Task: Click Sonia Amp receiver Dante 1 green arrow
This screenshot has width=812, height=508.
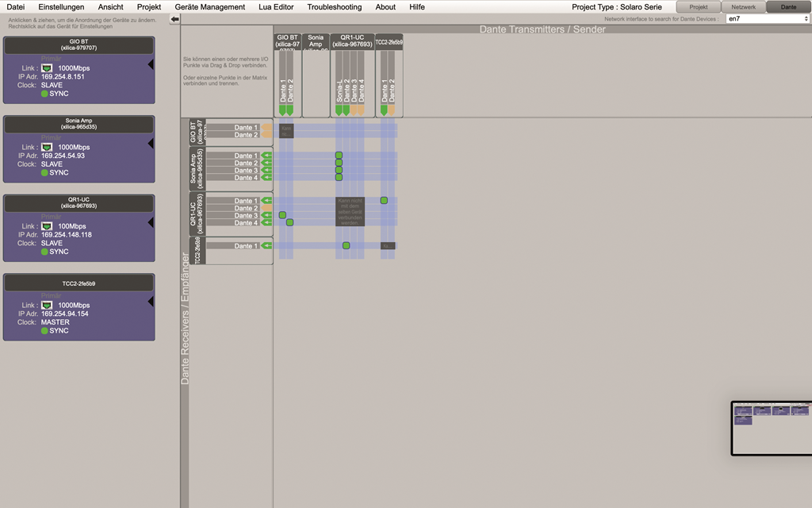Action: [x=266, y=156]
